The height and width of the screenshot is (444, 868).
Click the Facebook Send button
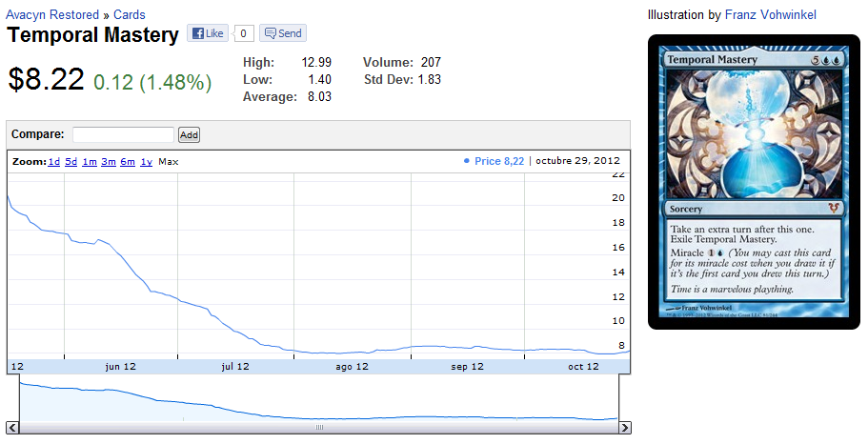(x=283, y=33)
